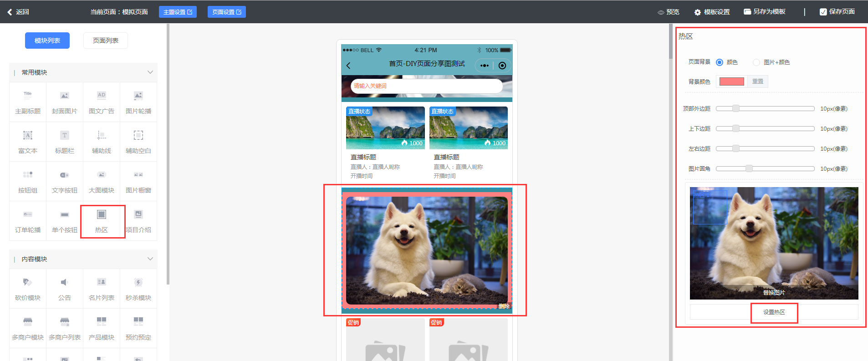The width and height of the screenshot is (868, 361).
Task: Adjust the 左右边距 slider handle
Action: tap(735, 148)
